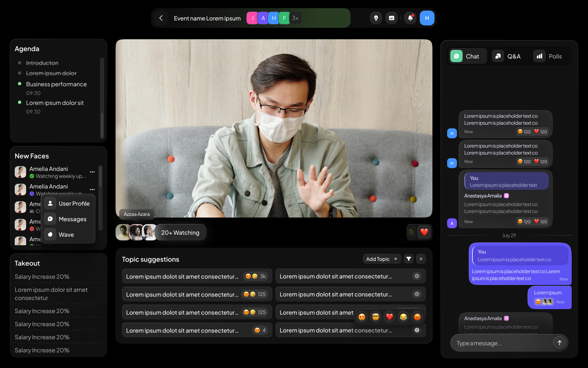Click the Add Topic button
Image resolution: width=588 pixels, height=368 pixels.
(382, 259)
